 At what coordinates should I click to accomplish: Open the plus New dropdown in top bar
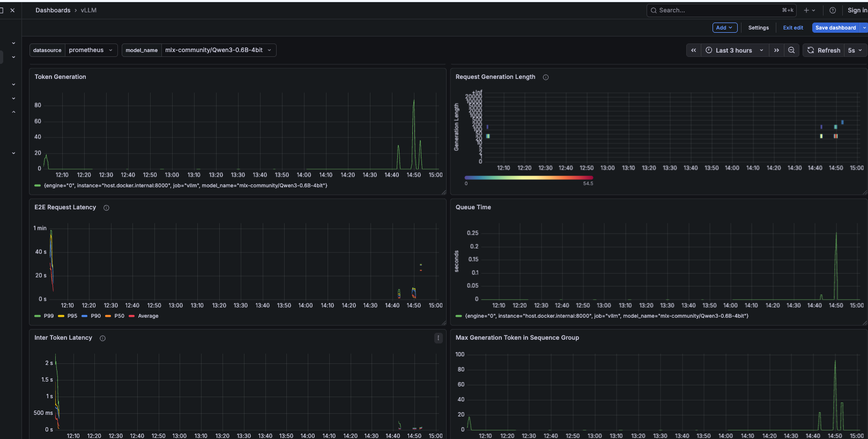810,10
